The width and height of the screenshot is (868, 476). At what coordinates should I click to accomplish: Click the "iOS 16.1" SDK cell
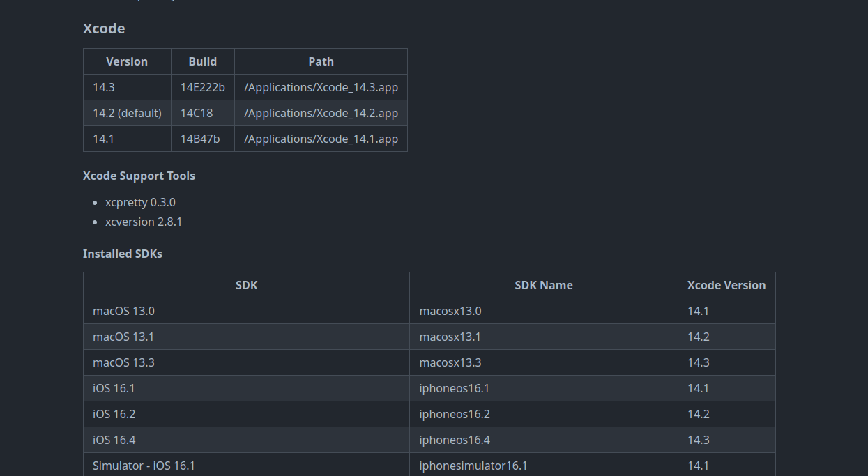tap(246, 388)
